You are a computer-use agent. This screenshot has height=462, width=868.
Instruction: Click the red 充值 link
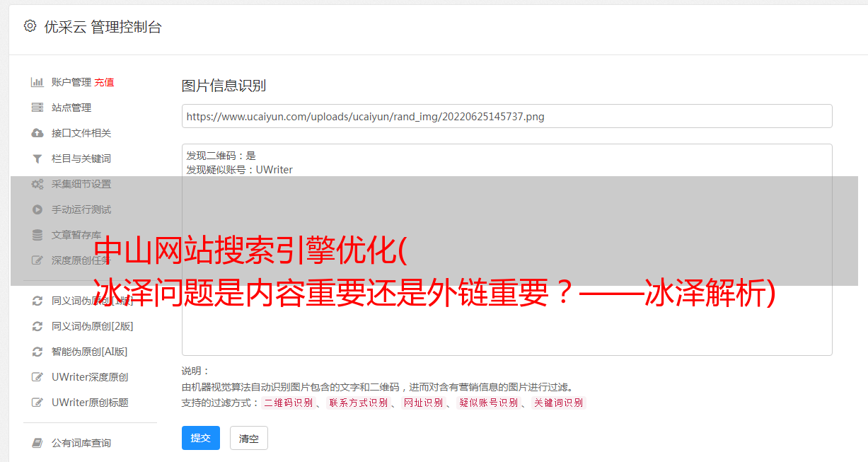(104, 82)
